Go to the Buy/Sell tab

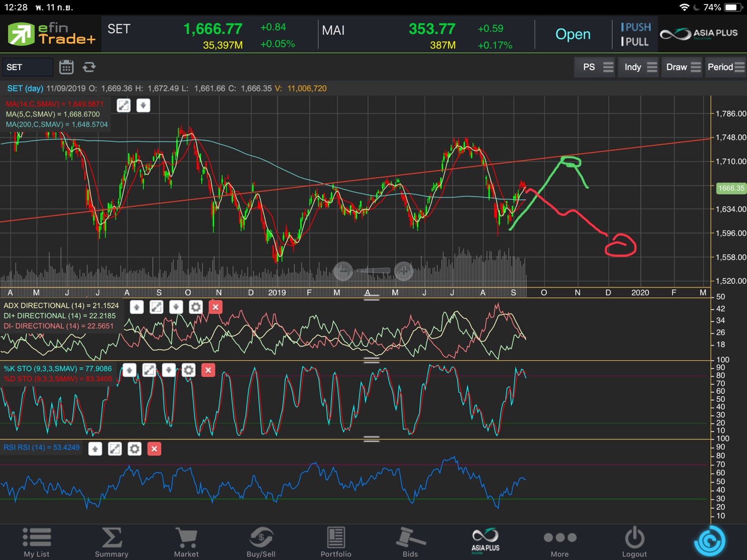click(261, 542)
